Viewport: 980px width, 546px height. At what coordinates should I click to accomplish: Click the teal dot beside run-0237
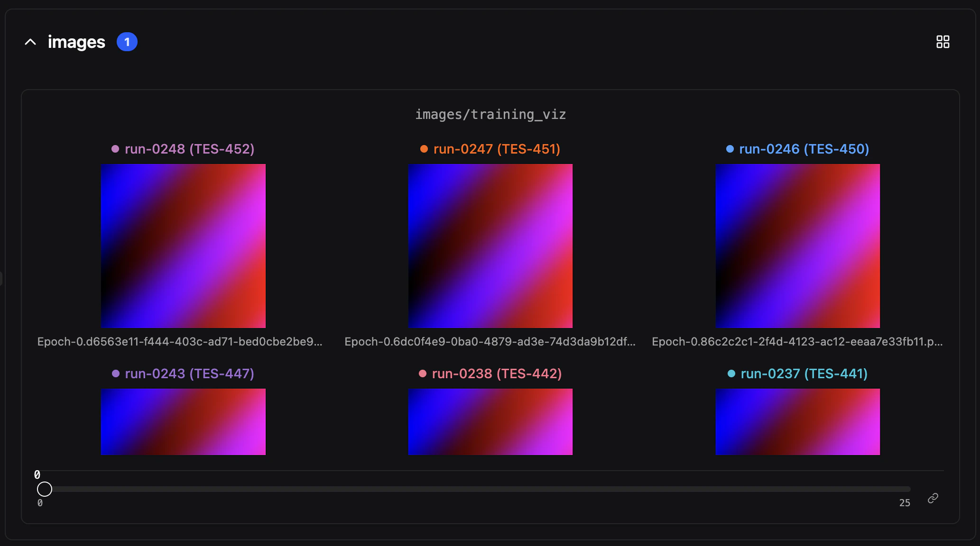pyautogui.click(x=730, y=373)
